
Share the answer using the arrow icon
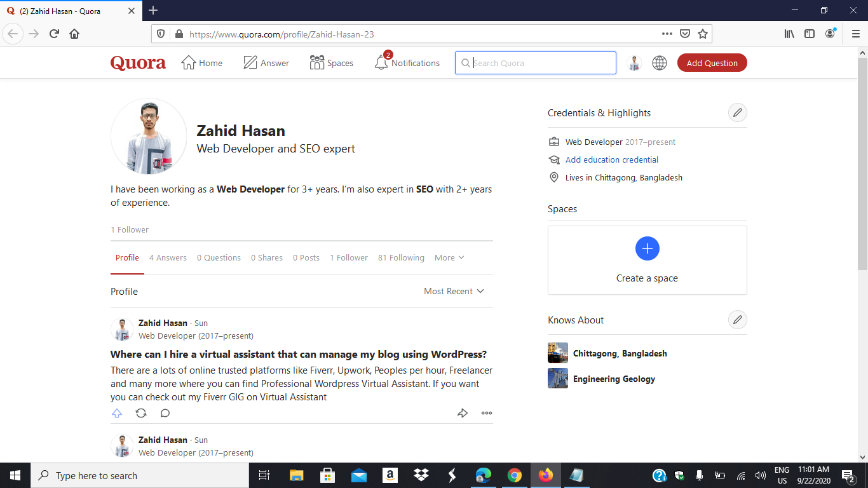coord(463,413)
